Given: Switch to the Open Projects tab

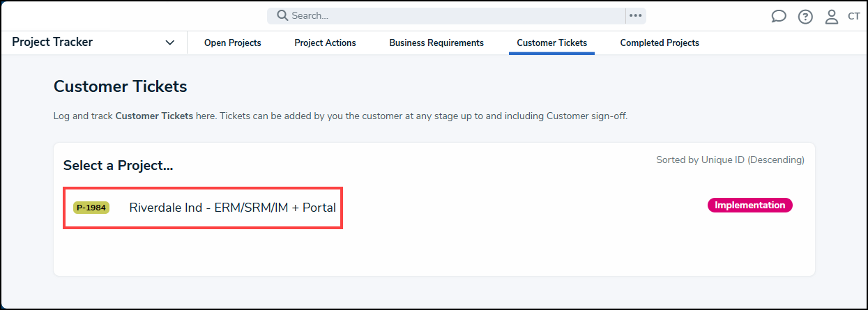Looking at the screenshot, I should tap(232, 43).
